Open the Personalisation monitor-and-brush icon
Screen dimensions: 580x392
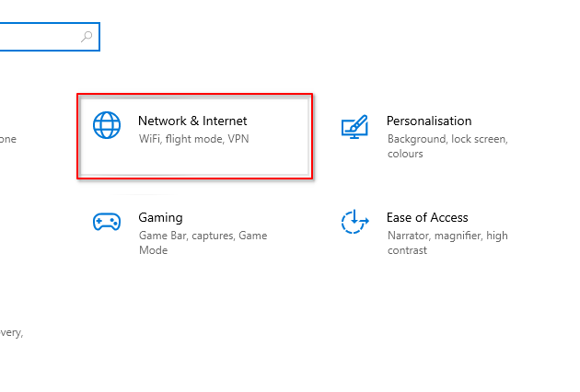click(354, 127)
